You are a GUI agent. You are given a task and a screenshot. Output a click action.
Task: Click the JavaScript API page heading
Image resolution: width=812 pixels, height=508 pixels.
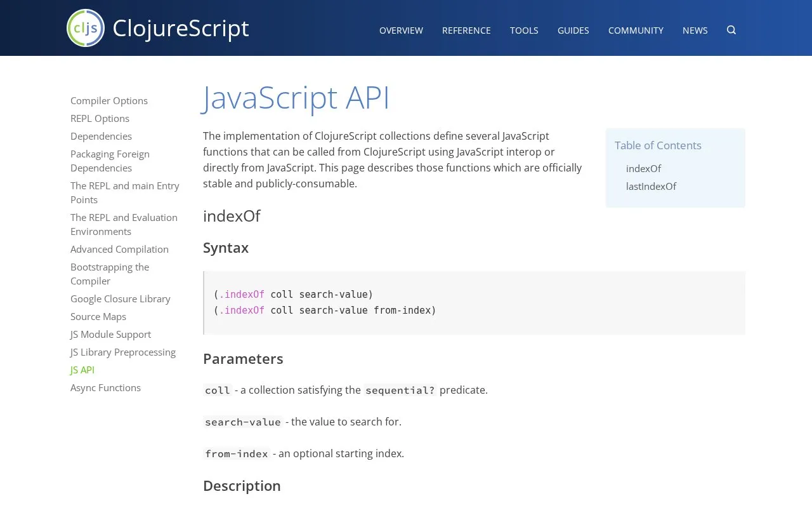(x=296, y=97)
